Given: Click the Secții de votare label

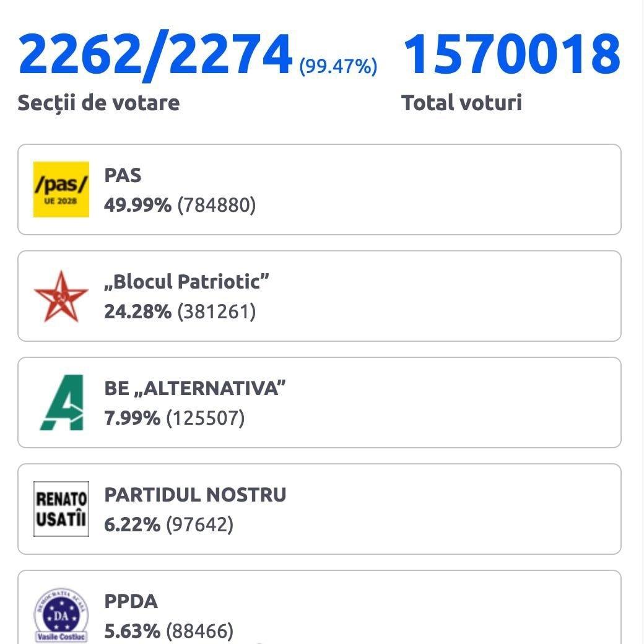Looking at the screenshot, I should click(98, 103).
